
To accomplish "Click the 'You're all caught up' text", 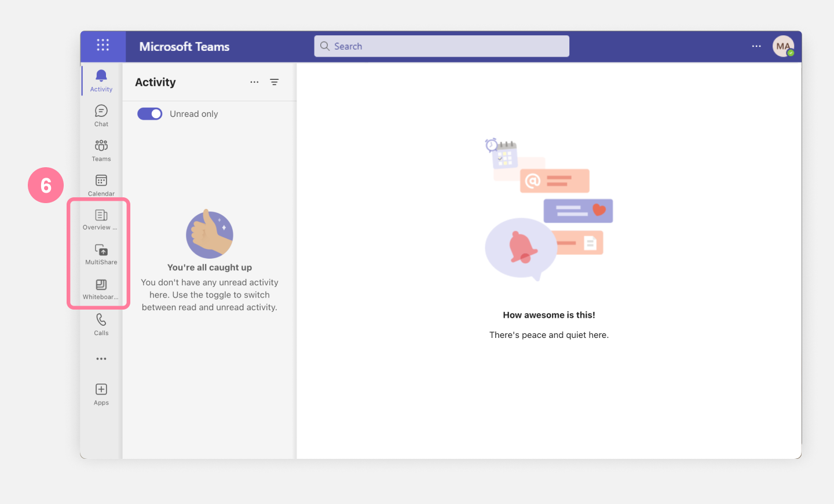I will point(210,267).
